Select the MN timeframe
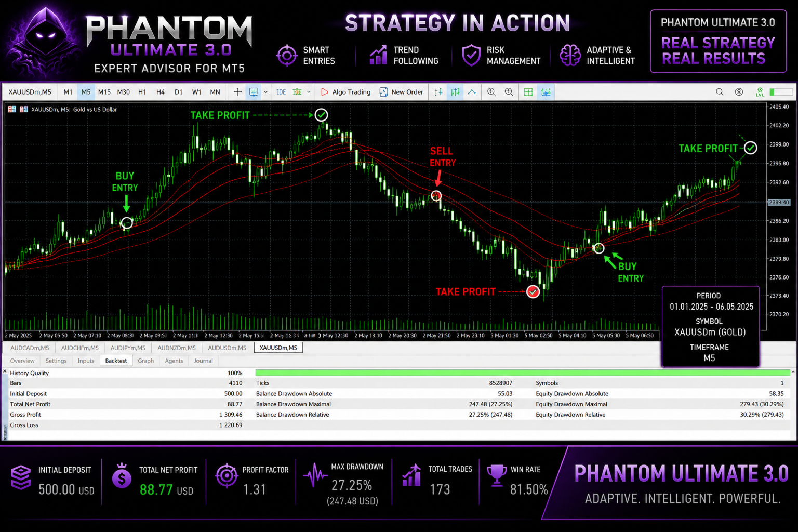This screenshot has width=798, height=532. [215, 92]
